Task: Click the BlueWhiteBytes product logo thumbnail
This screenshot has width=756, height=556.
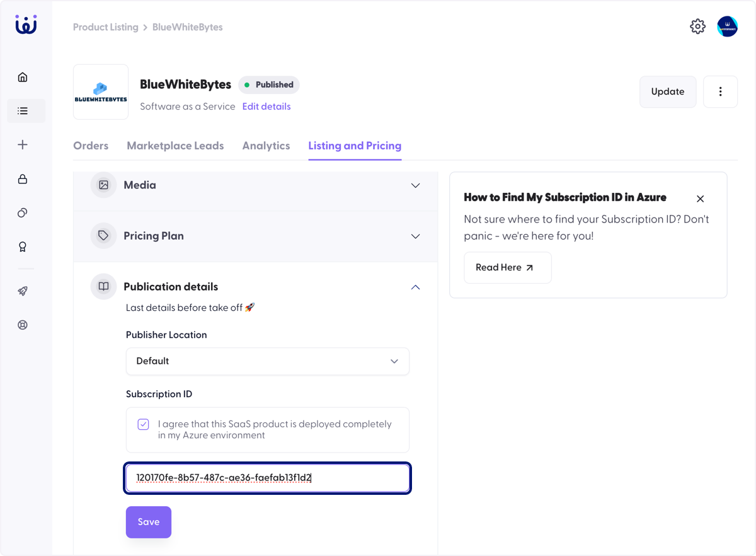Action: point(101,92)
